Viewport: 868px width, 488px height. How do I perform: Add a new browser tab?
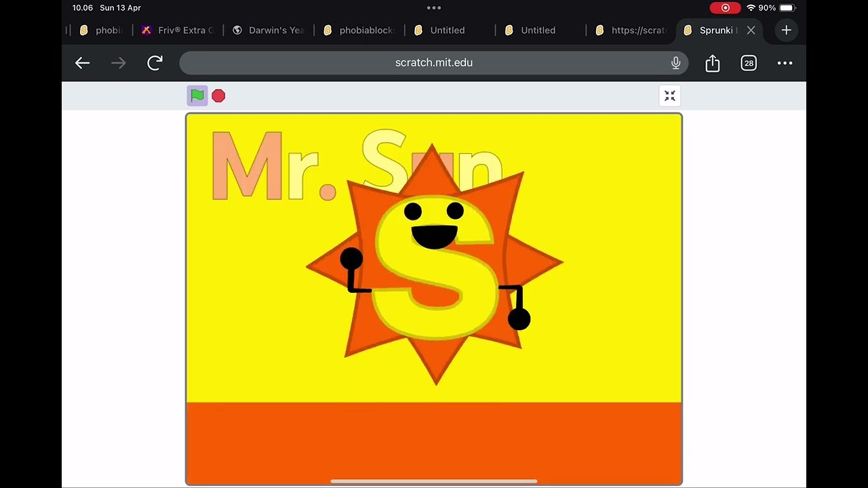tap(786, 30)
